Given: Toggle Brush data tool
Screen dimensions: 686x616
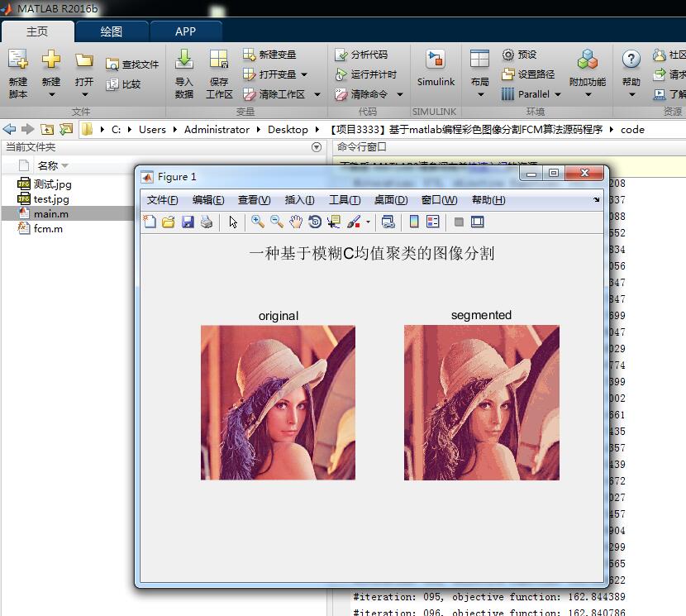Looking at the screenshot, I should tap(354, 222).
